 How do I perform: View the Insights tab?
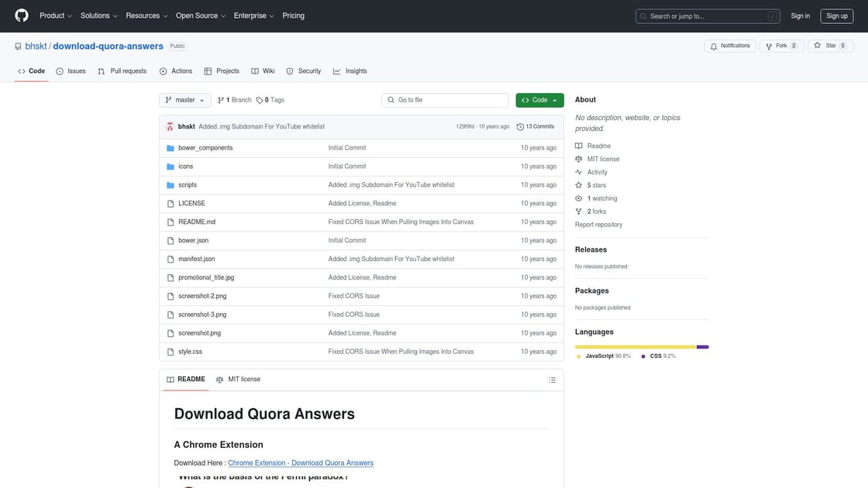click(x=350, y=70)
